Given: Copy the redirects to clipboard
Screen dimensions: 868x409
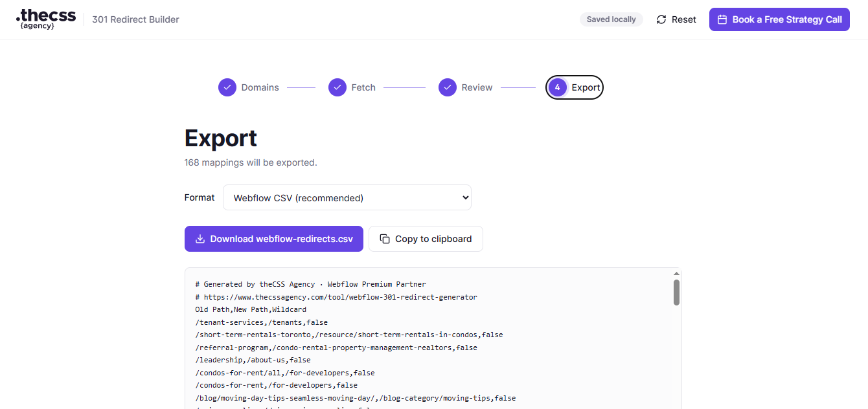Looking at the screenshot, I should tap(426, 239).
